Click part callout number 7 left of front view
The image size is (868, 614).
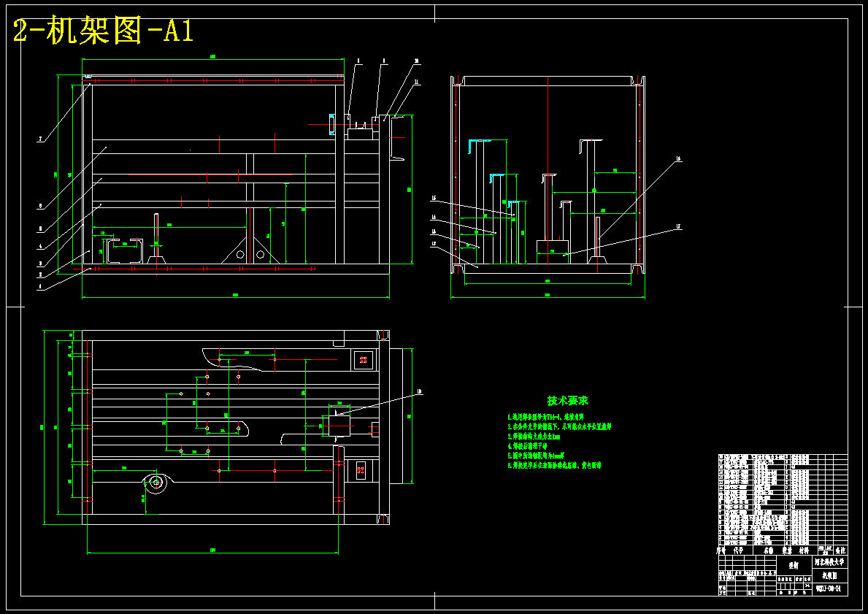point(40,140)
